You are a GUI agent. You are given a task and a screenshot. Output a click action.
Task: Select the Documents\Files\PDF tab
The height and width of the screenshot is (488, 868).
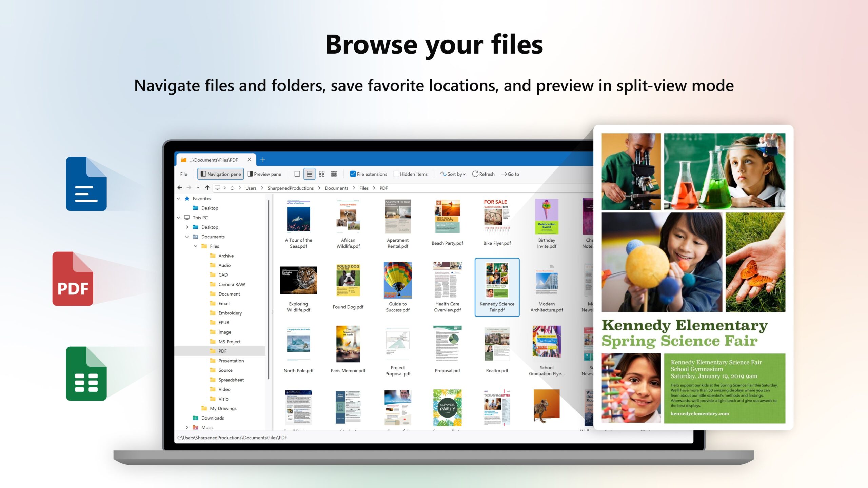[214, 160]
